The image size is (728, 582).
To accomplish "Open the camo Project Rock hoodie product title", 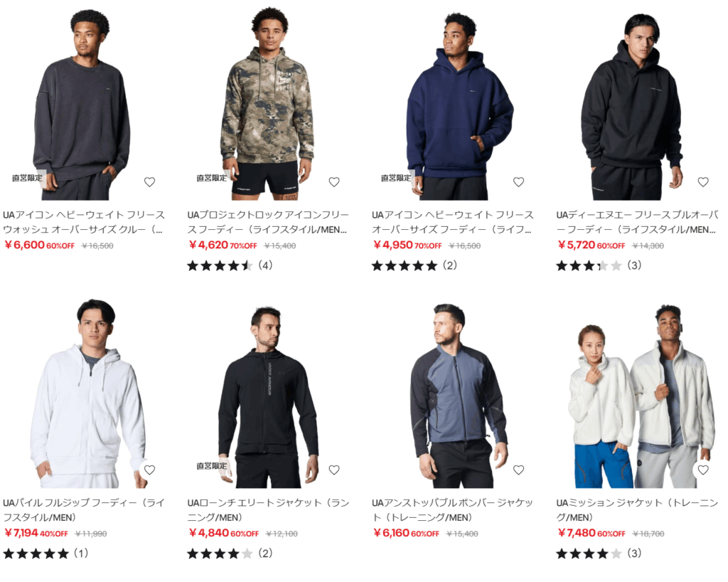I will coord(268,222).
